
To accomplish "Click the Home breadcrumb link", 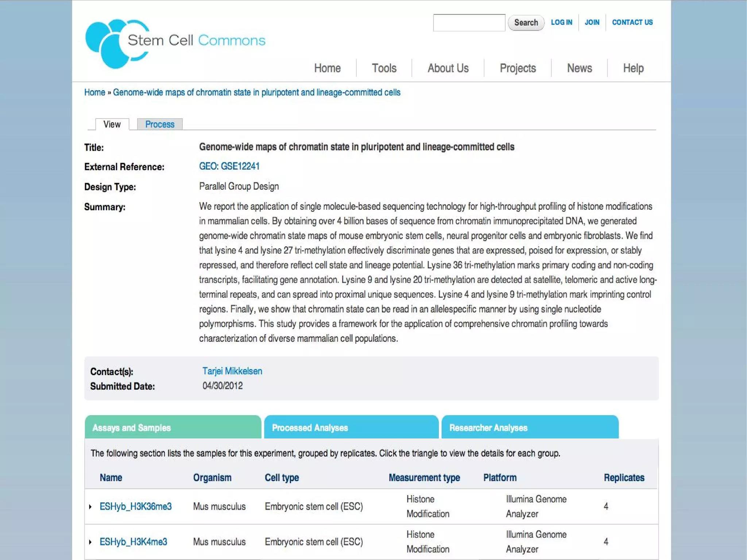I will [x=94, y=92].
